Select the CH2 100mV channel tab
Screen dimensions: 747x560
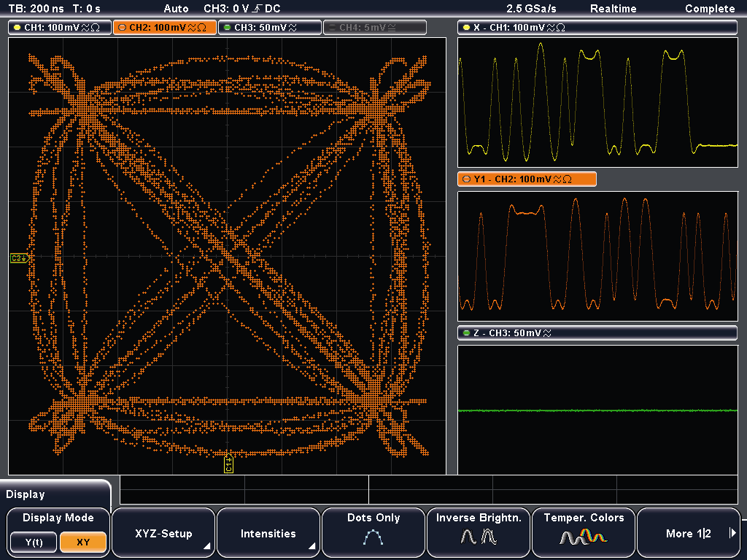pos(165,28)
